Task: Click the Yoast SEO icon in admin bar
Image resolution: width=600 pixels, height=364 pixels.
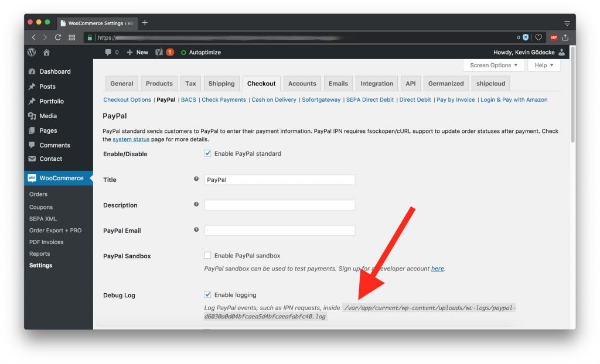Action: (159, 53)
